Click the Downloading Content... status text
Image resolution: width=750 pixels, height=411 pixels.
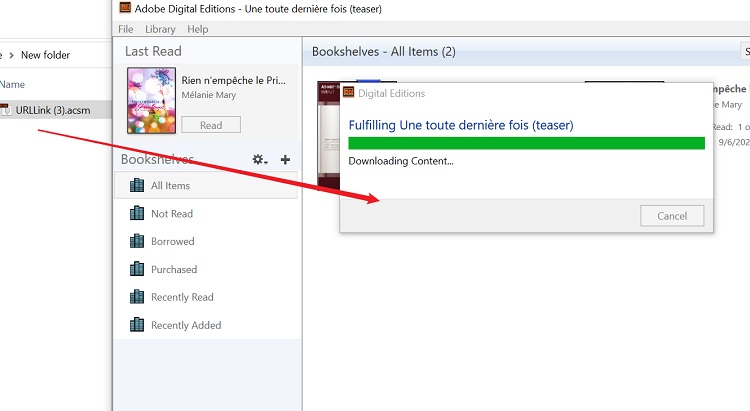[401, 161]
